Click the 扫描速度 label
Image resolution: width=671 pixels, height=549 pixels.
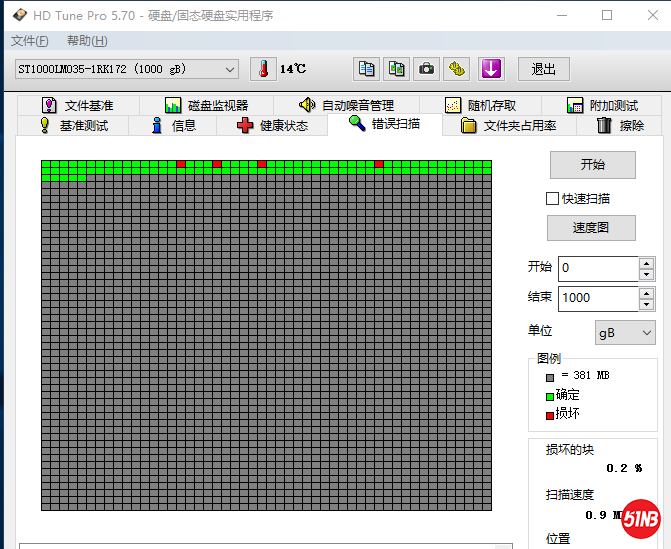pyautogui.click(x=570, y=495)
